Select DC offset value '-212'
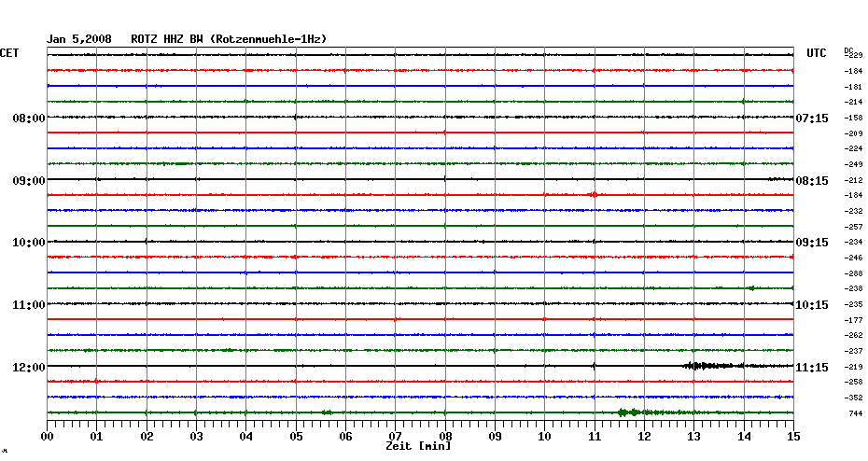This screenshot has width=868, height=461. click(854, 180)
